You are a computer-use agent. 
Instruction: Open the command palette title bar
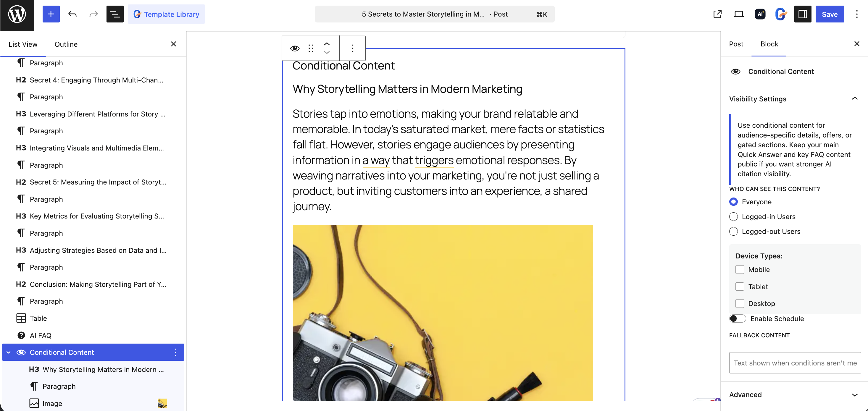tap(435, 14)
